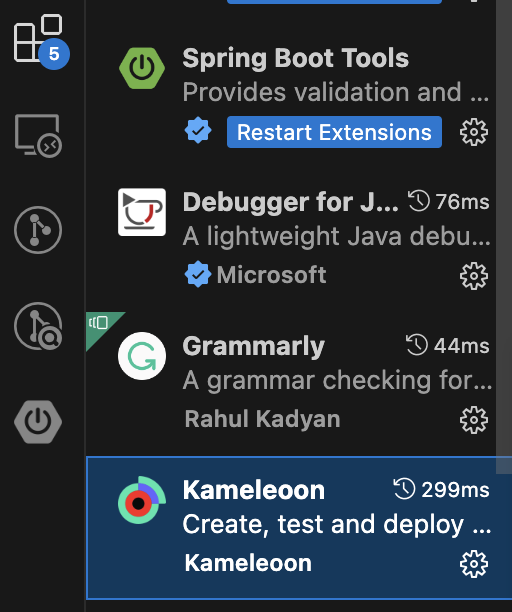Open the manage gear for Debugger for Java
Screen dimensions: 512x612
pyautogui.click(x=474, y=276)
